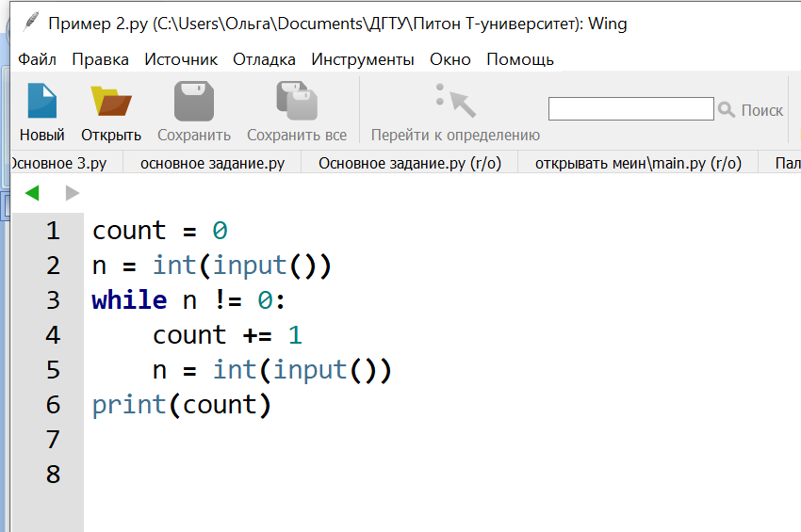Click line number 3 in the gutter
Image resolution: width=801 pixels, height=532 pixels.
tap(53, 299)
